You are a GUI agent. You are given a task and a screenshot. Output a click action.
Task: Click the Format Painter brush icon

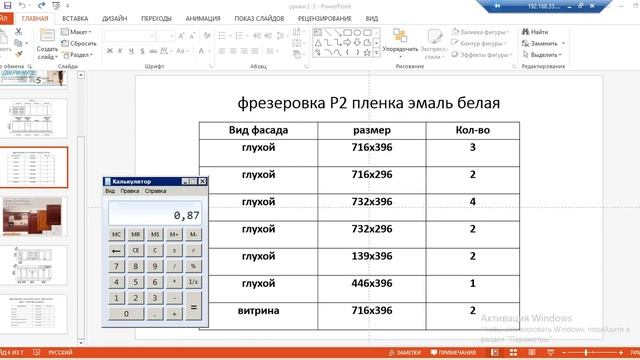click(18, 54)
